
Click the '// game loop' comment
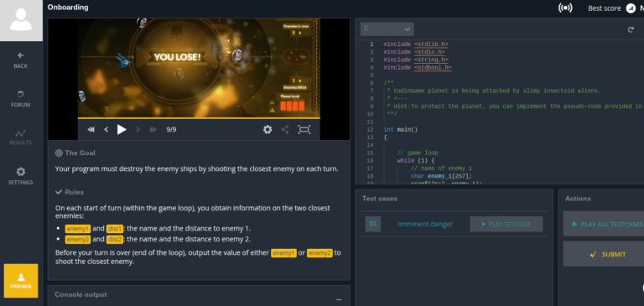coord(418,153)
